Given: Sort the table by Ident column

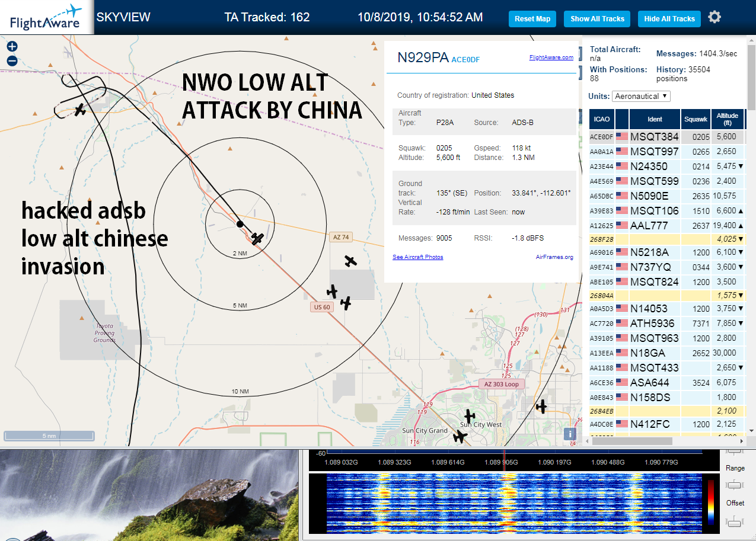Looking at the screenshot, I should coord(655,119).
